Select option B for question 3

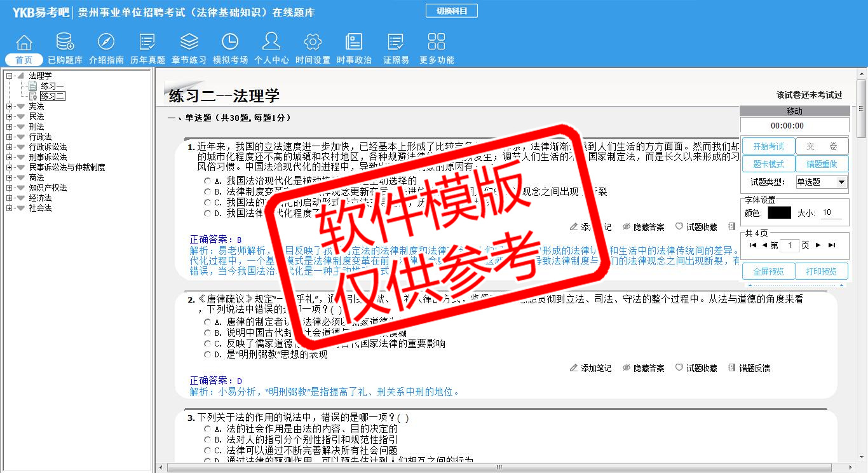tap(207, 439)
